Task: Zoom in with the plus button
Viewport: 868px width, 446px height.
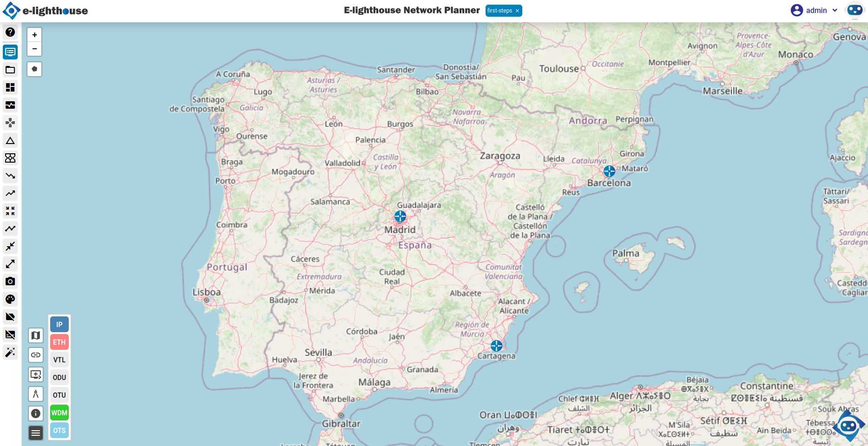Action: point(34,34)
